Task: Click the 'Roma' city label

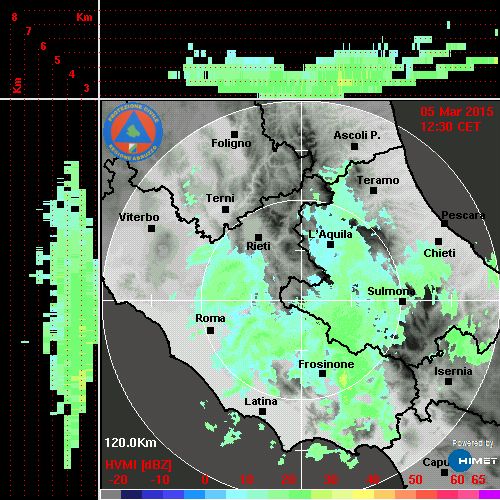Action: coord(210,318)
